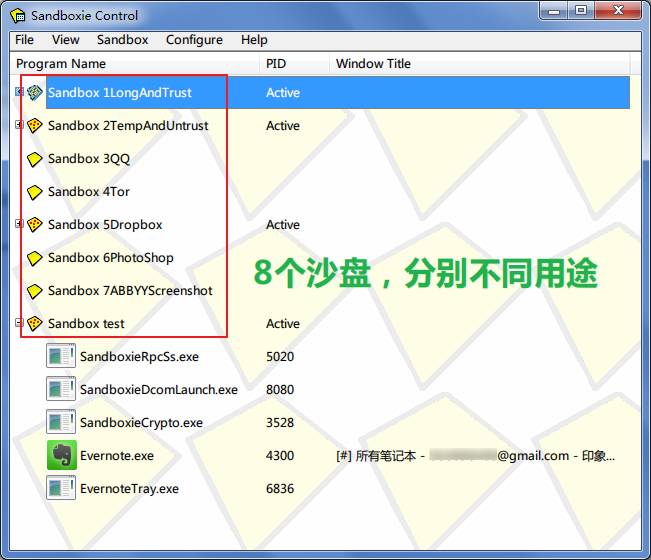The width and height of the screenshot is (651, 560).
Task: Click the PID value 4300
Action: click(x=280, y=456)
